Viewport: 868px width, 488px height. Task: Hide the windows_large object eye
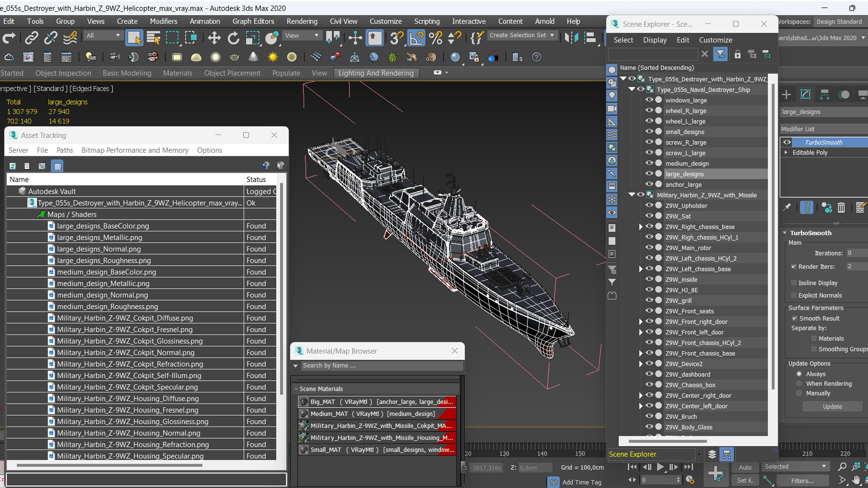[x=649, y=100]
